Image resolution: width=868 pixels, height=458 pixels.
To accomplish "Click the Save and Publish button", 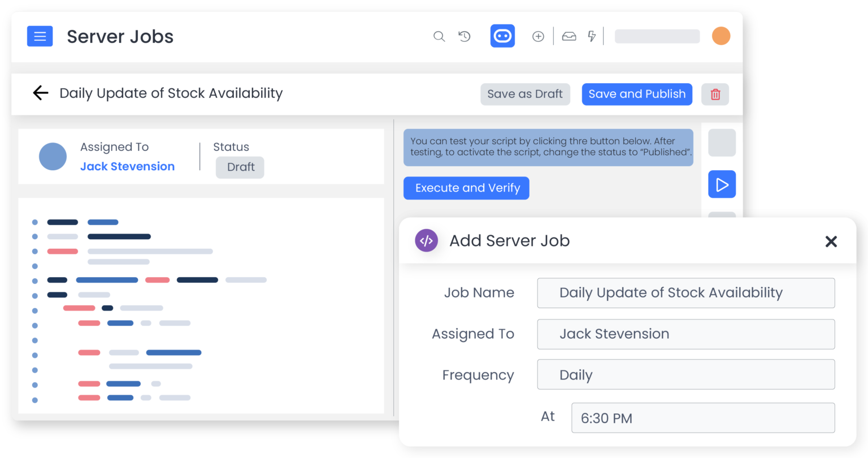I will point(637,94).
